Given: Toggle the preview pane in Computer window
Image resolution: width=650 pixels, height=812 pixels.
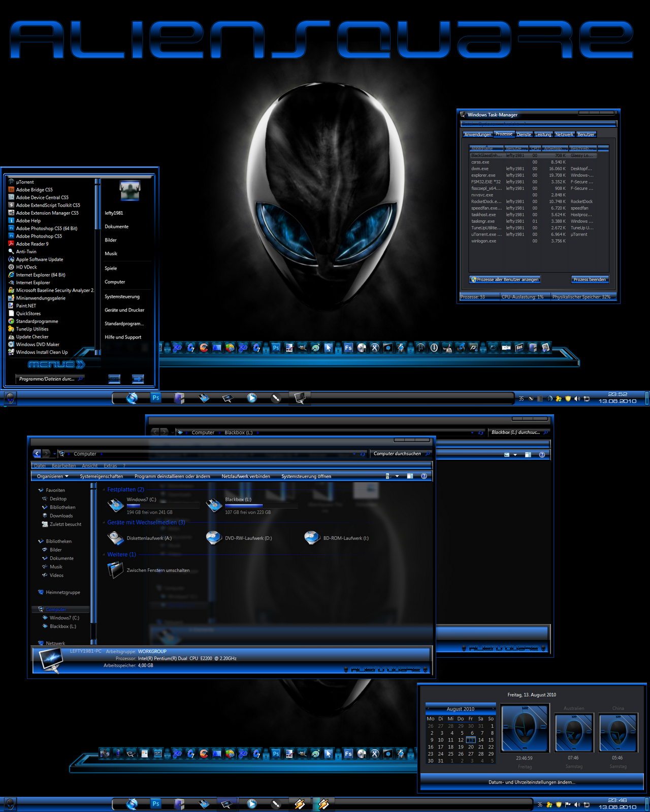Looking at the screenshot, I should point(410,476).
